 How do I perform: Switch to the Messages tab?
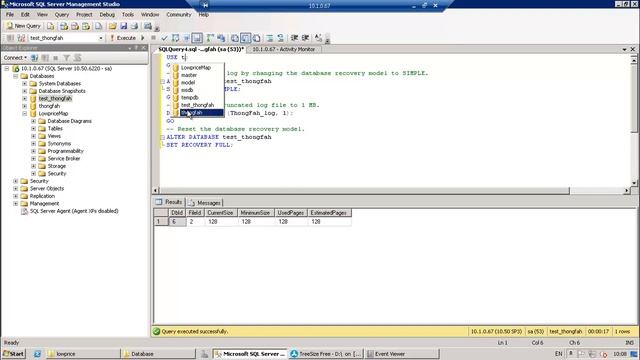[205, 202]
